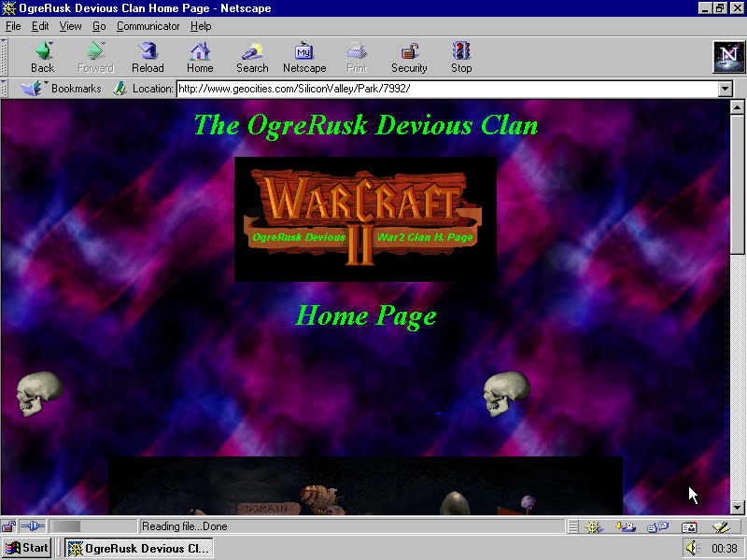Open the Address Book component icon
The image size is (747, 560).
click(689, 526)
